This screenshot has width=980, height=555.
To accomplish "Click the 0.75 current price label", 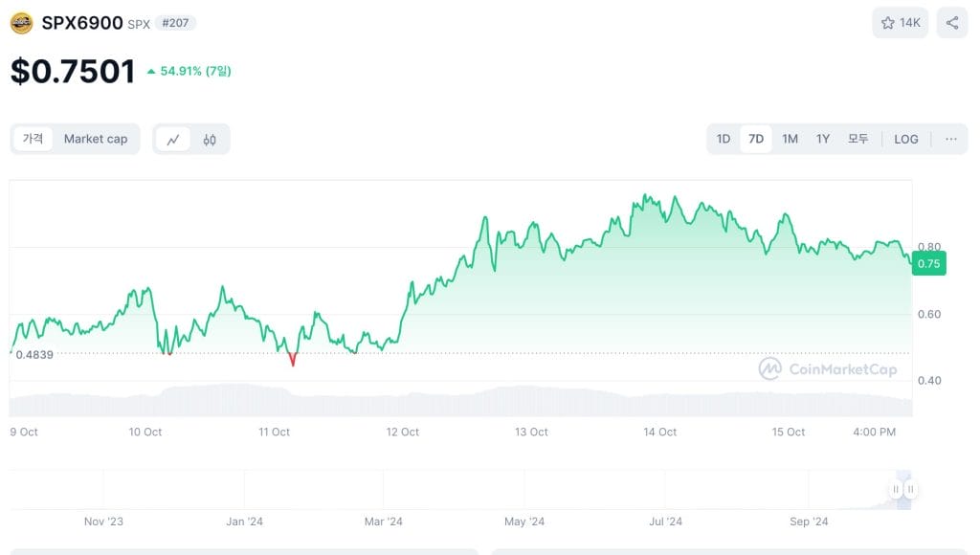I will click(928, 264).
